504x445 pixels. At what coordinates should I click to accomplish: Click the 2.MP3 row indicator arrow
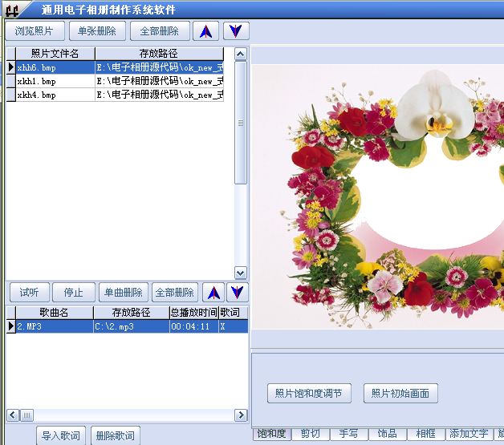pyautogui.click(x=11, y=326)
